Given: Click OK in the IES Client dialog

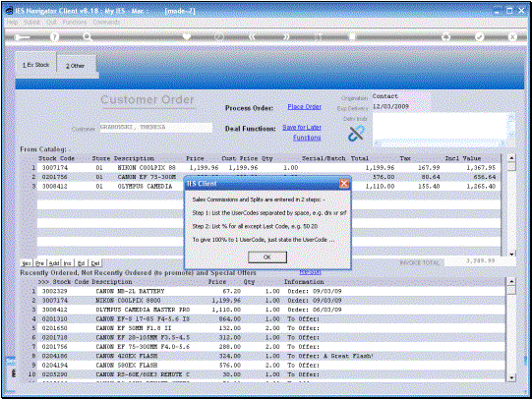Looking at the screenshot, I should 267,256.
